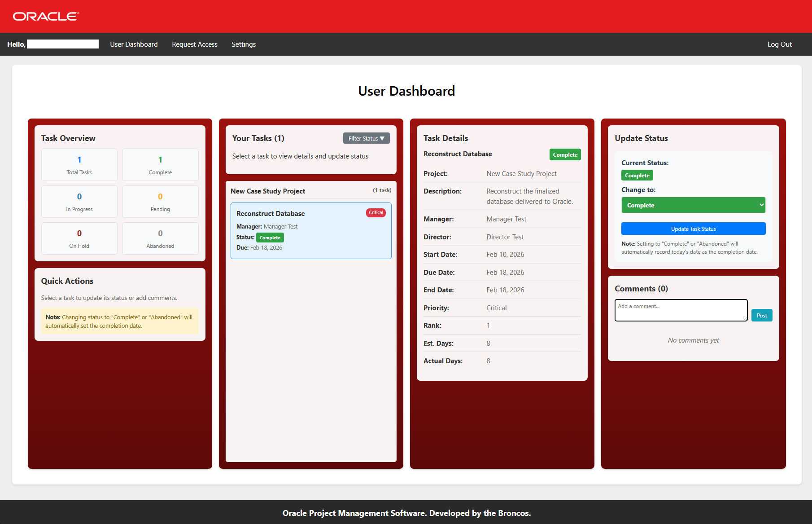Image resolution: width=812 pixels, height=524 pixels.
Task: Focus the Add a comment text box
Action: tap(681, 310)
